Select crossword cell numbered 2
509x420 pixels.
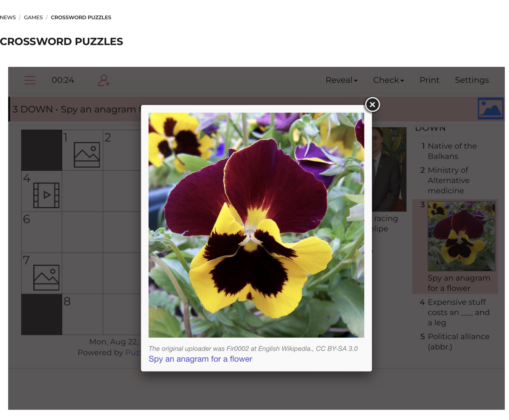[122, 150]
